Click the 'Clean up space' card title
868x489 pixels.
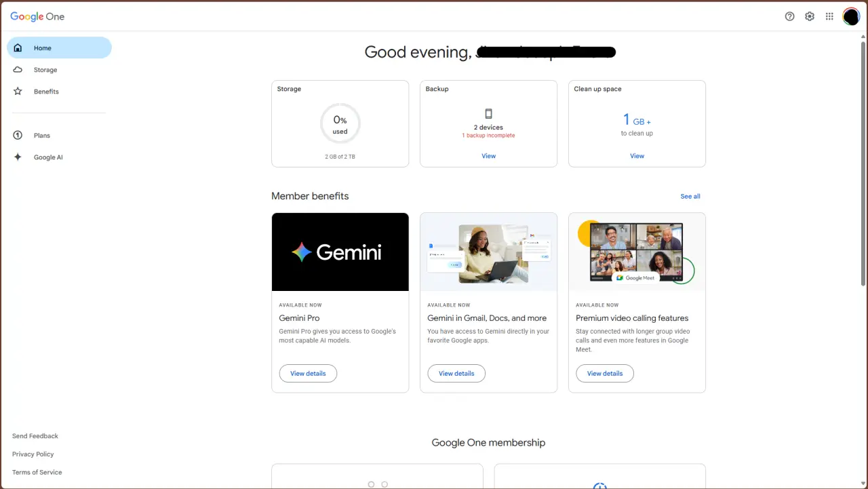pyautogui.click(x=597, y=89)
